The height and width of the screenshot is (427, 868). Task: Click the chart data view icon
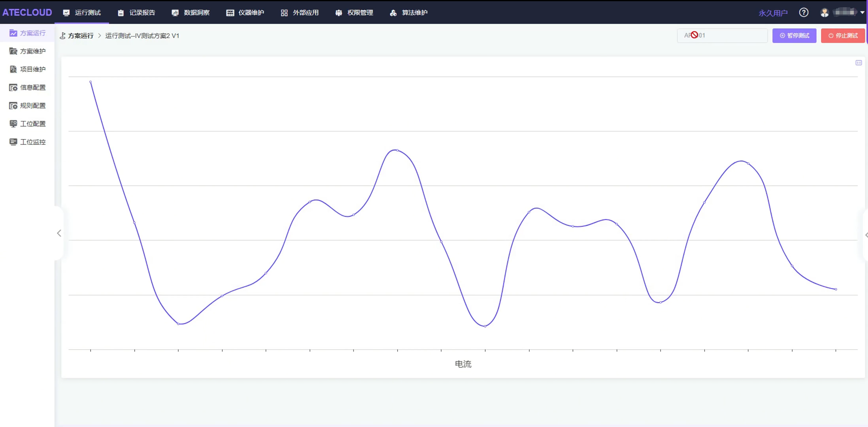[x=859, y=63]
